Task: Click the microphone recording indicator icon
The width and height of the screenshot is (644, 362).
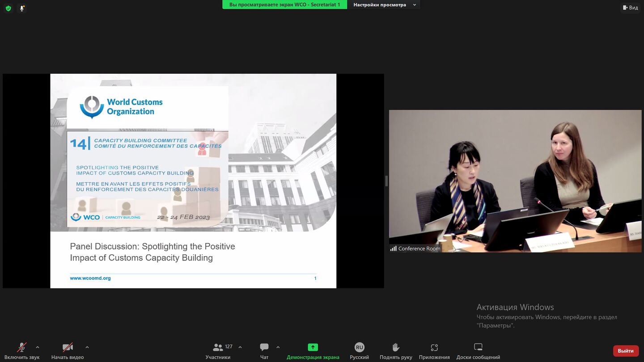Action: (22, 8)
